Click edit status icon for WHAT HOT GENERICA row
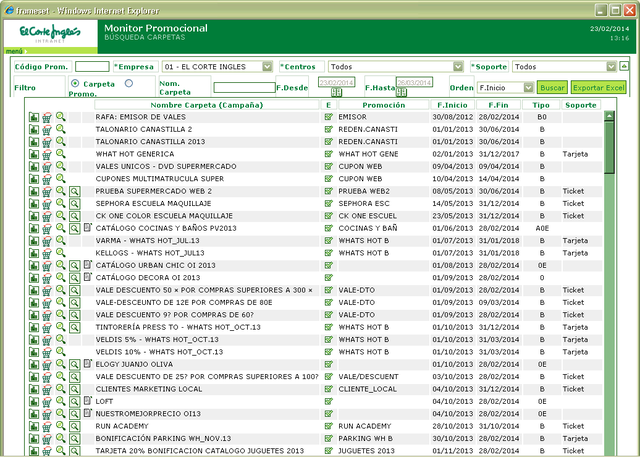 click(x=329, y=154)
